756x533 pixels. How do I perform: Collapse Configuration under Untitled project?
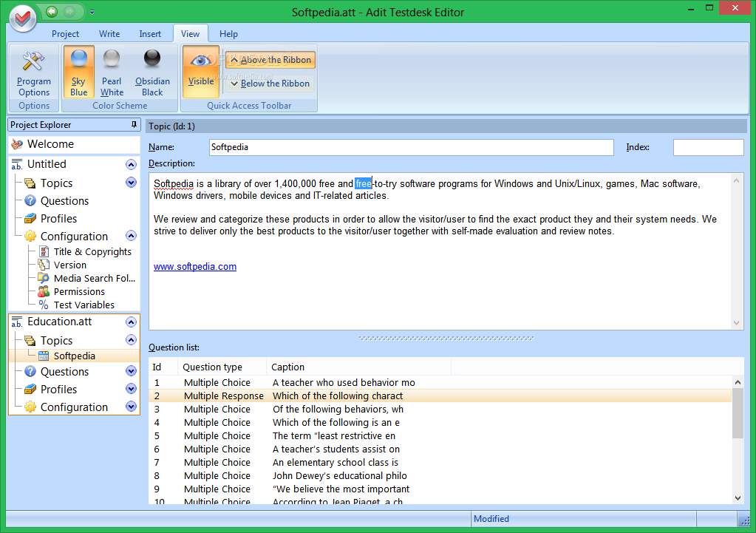[x=131, y=235]
